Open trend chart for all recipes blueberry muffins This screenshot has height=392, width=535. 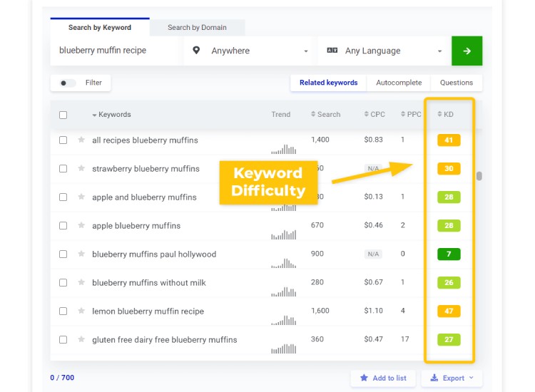click(x=283, y=149)
